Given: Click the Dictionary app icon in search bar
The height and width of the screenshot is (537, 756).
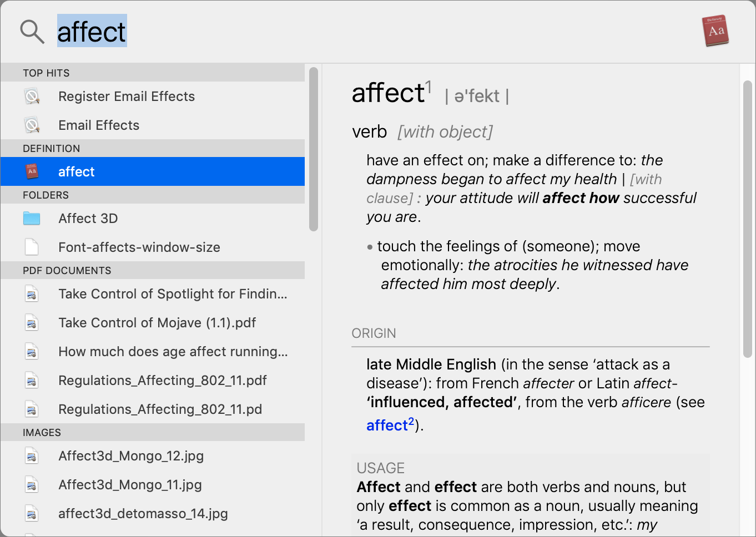Looking at the screenshot, I should (715, 31).
